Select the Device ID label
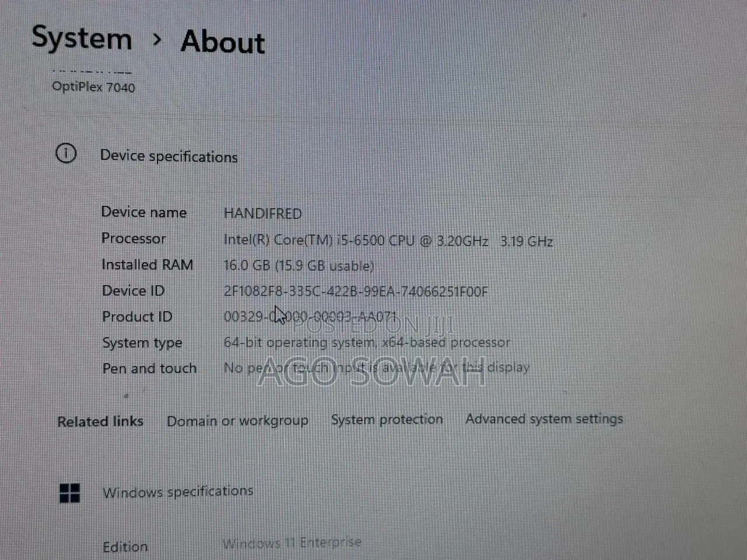Screen dimensions: 747x560 [133, 290]
